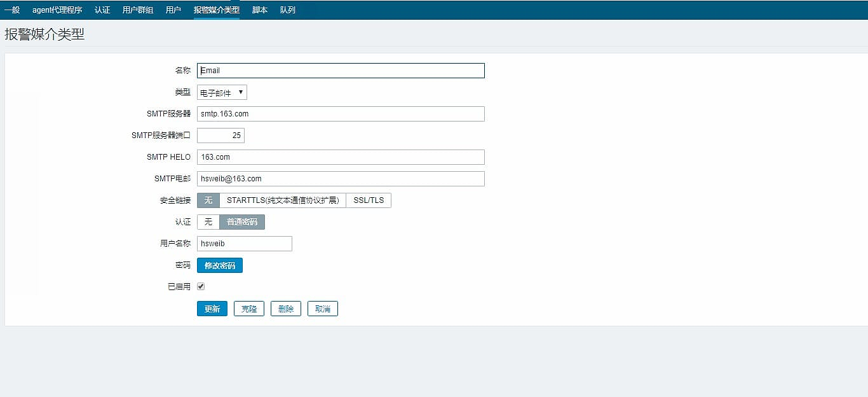
Task: Click the 用户名称 field with hsweib
Action: coord(245,244)
